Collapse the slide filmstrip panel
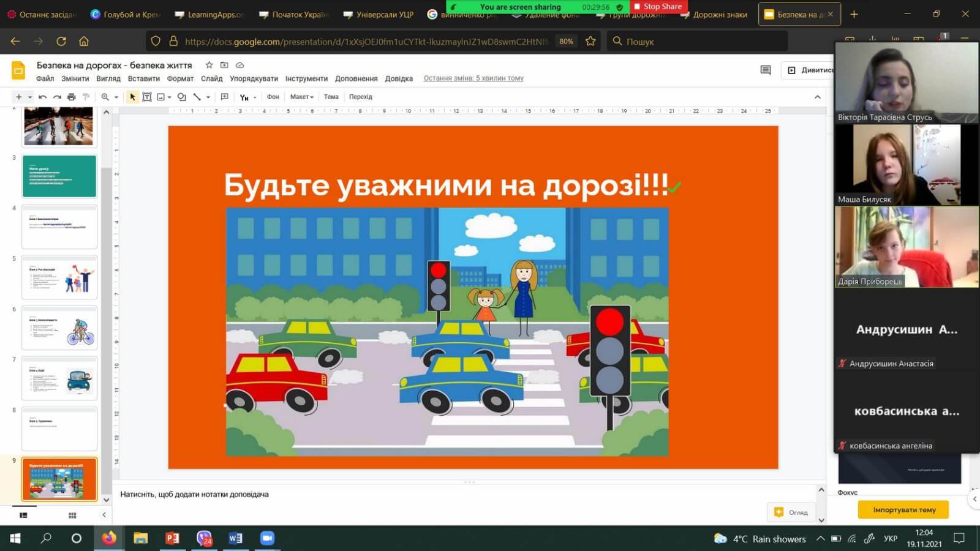The image size is (980, 551). pyautogui.click(x=104, y=515)
